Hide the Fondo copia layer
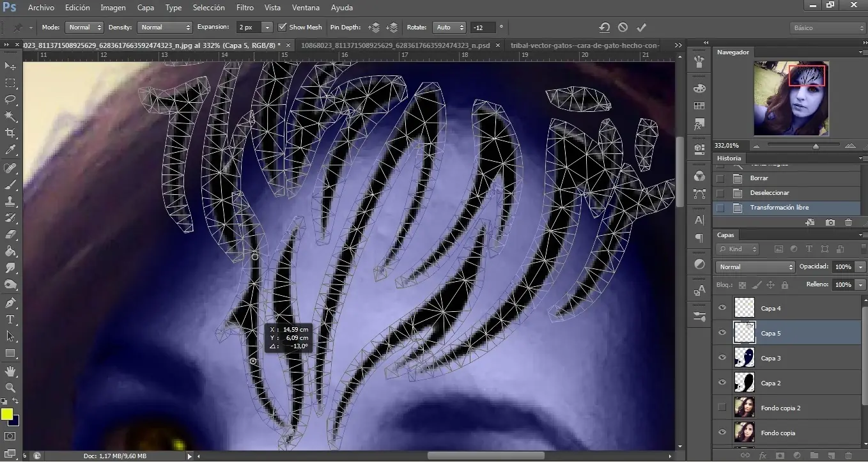The width and height of the screenshot is (868, 462). coord(722,433)
